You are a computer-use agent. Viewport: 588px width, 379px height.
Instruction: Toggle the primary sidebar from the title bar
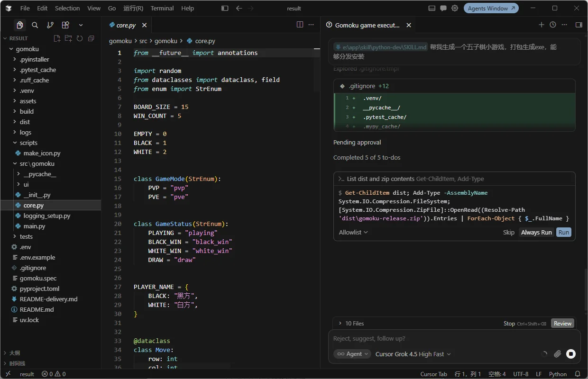pos(225,8)
